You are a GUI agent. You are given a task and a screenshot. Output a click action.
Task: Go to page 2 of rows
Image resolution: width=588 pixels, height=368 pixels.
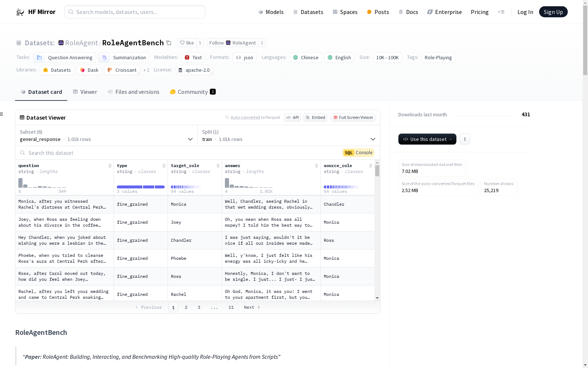click(186, 307)
